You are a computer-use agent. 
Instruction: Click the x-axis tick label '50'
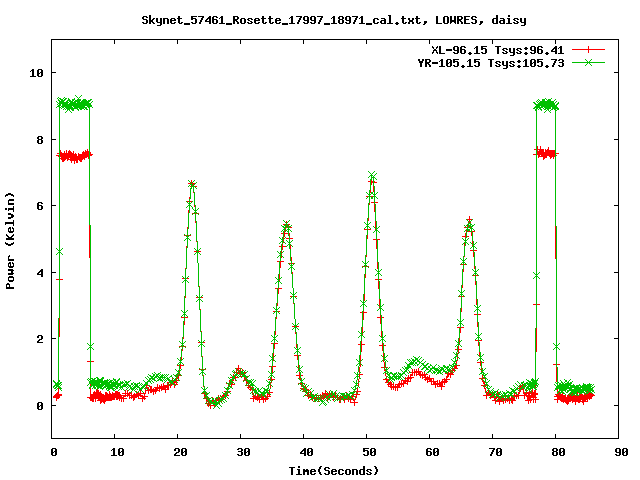(x=369, y=452)
